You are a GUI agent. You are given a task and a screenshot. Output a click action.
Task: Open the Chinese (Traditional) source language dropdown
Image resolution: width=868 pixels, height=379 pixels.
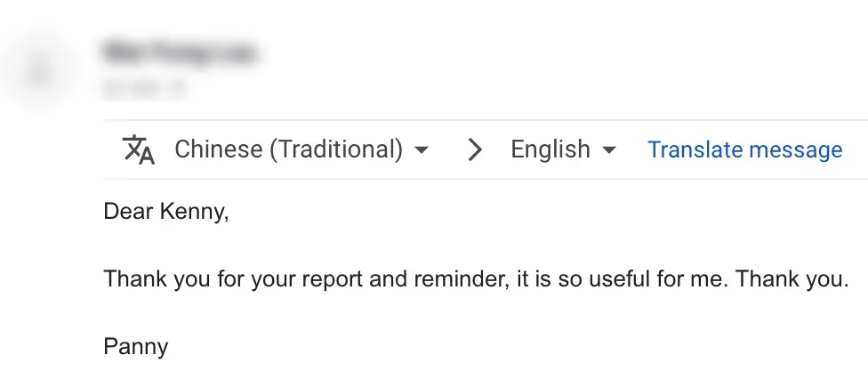(289, 149)
